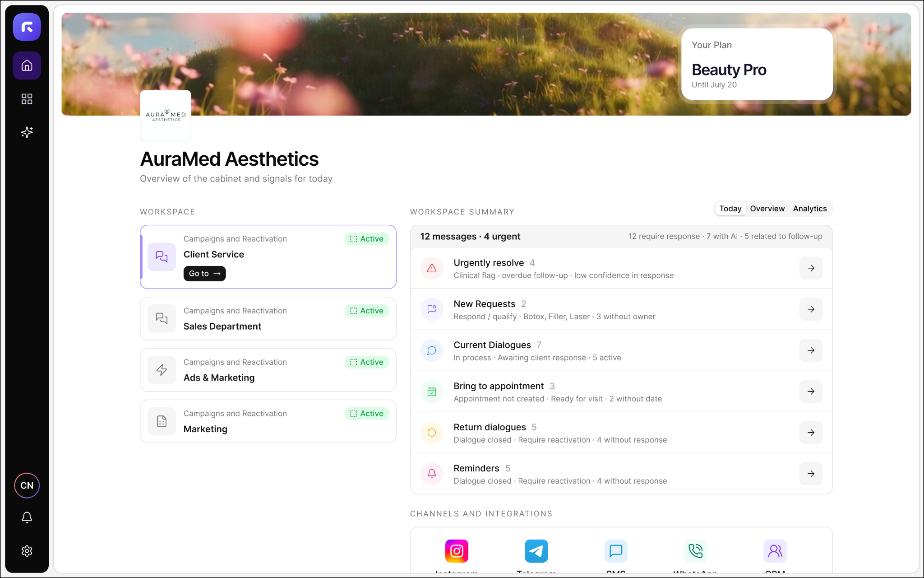Click the Urgently resolve warning icon
The image size is (924, 578).
click(x=432, y=268)
